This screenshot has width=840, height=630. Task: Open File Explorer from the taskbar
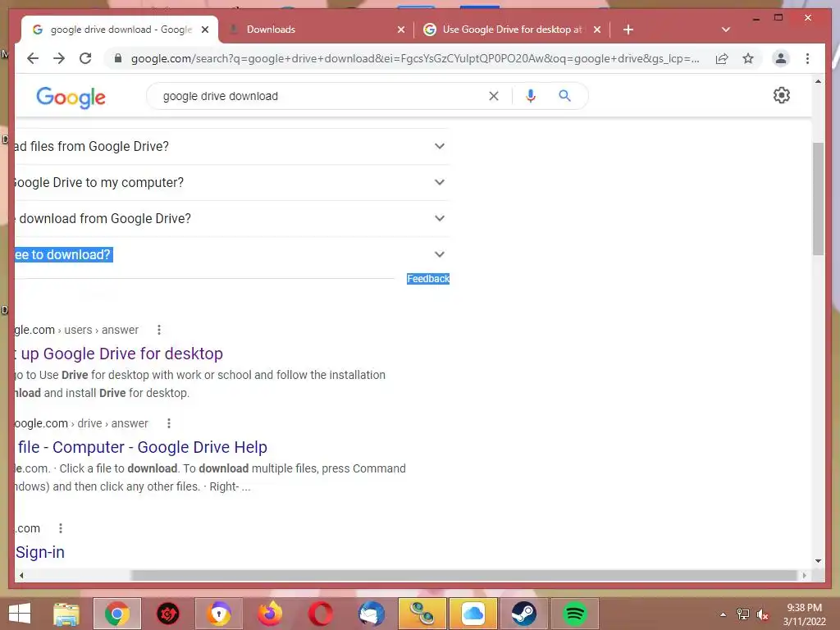coord(66,614)
